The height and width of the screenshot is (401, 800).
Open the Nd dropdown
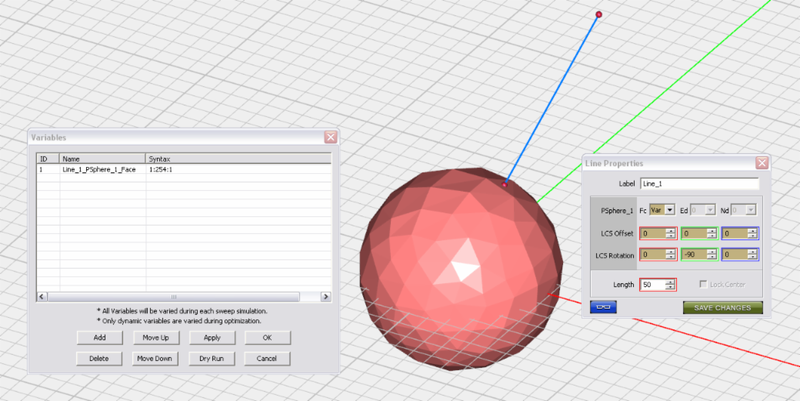tap(750, 210)
